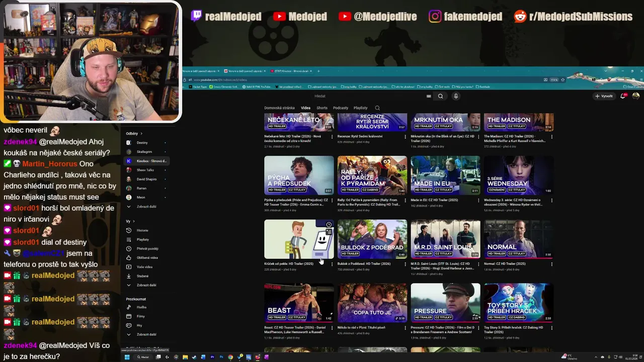
Task: Play Rally: Od Paříže k pyramidám thumbnail
Action: 372,175
